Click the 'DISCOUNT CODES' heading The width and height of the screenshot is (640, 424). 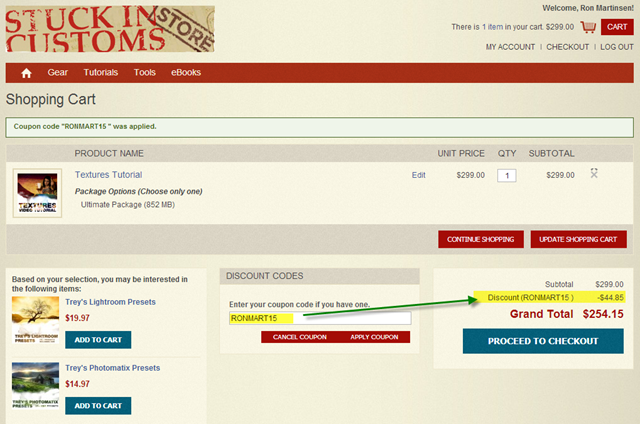pos(264,276)
